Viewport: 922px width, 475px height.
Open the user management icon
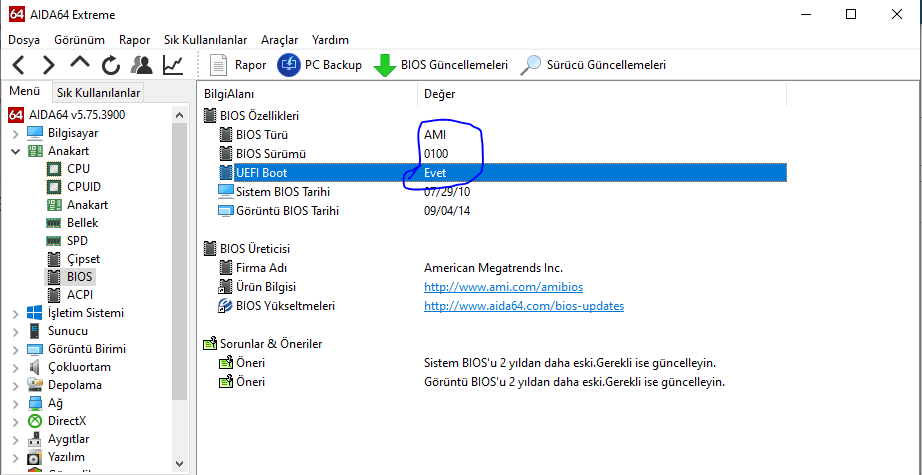[x=142, y=65]
